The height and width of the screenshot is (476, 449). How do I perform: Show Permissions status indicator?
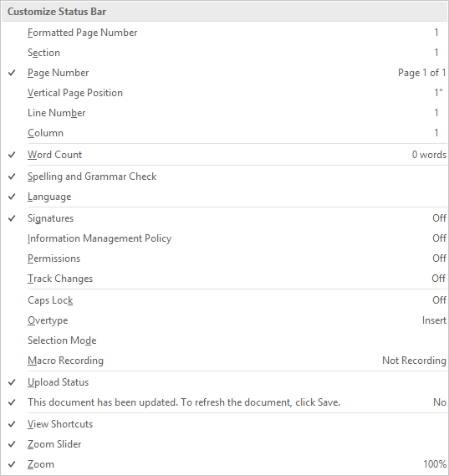coord(224,258)
